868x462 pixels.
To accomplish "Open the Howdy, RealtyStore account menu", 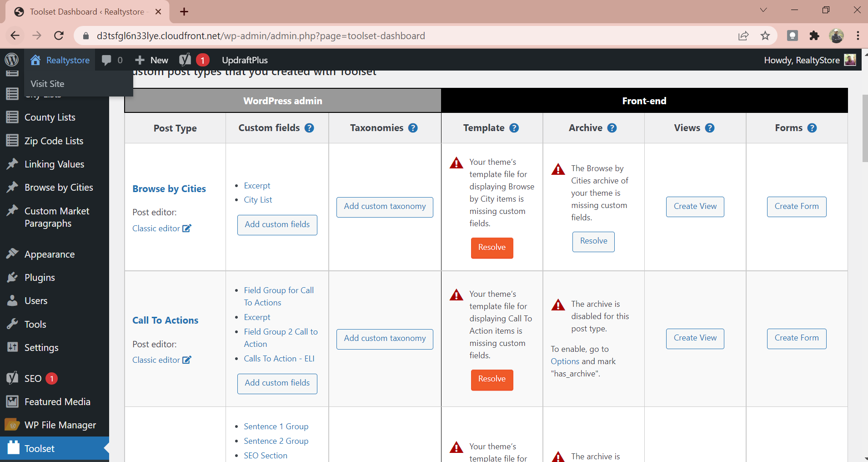I will tap(809, 60).
